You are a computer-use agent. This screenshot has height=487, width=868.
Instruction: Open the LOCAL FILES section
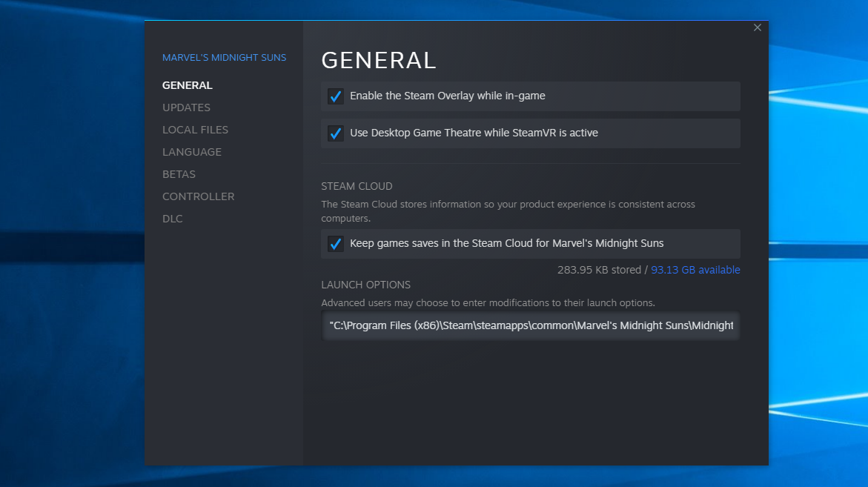pyautogui.click(x=195, y=130)
